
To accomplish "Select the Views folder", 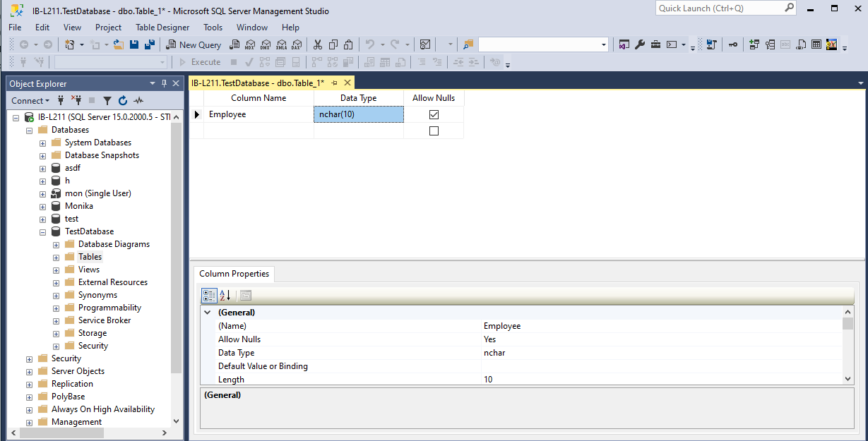I will [x=88, y=270].
